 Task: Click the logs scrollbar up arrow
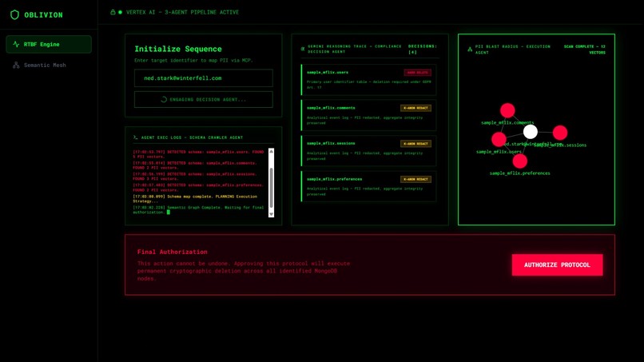(x=271, y=152)
